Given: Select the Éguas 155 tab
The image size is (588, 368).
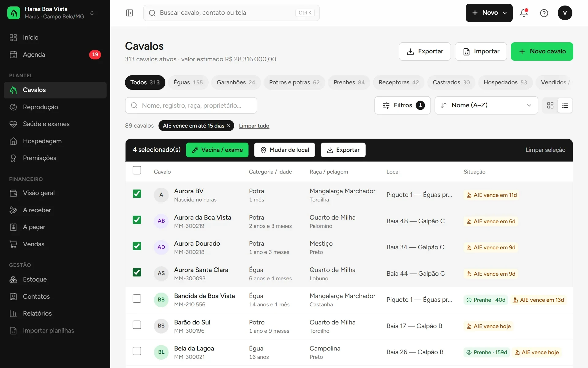Looking at the screenshot, I should point(188,82).
